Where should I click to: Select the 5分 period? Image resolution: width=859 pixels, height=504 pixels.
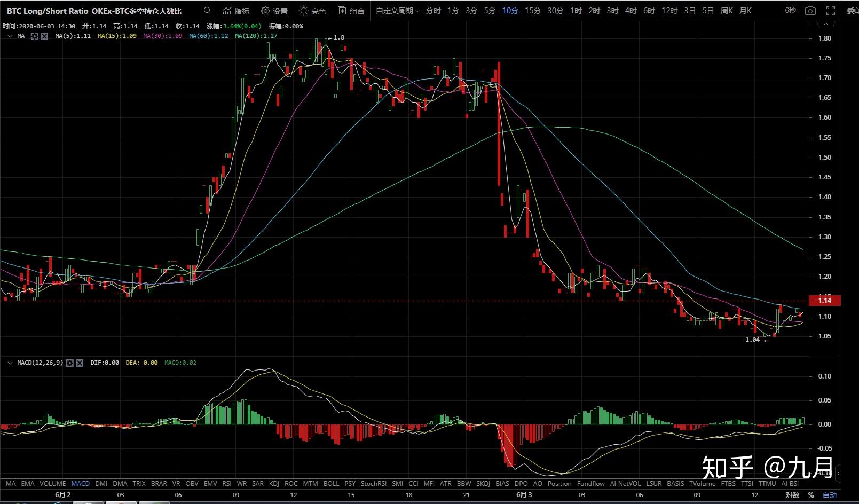coord(490,11)
